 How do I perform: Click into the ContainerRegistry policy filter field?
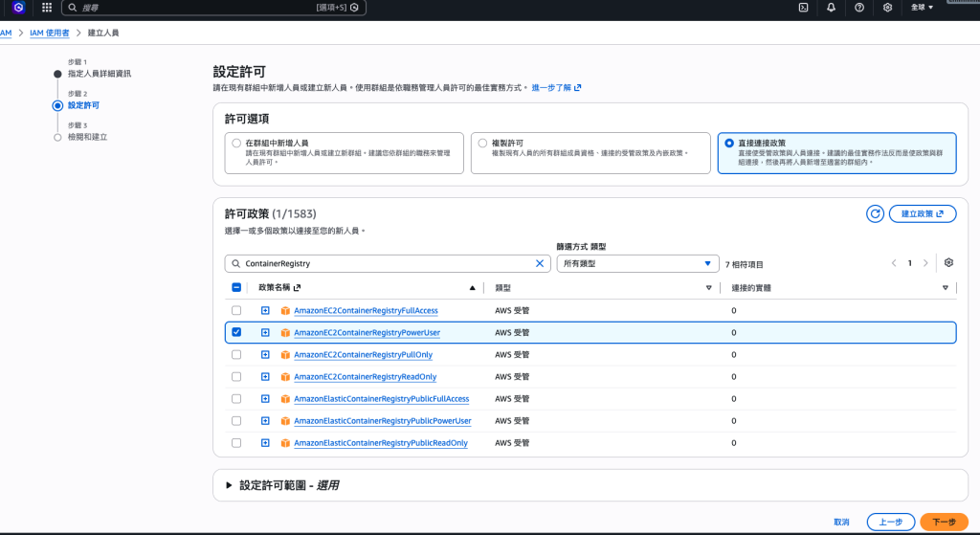coord(388,264)
